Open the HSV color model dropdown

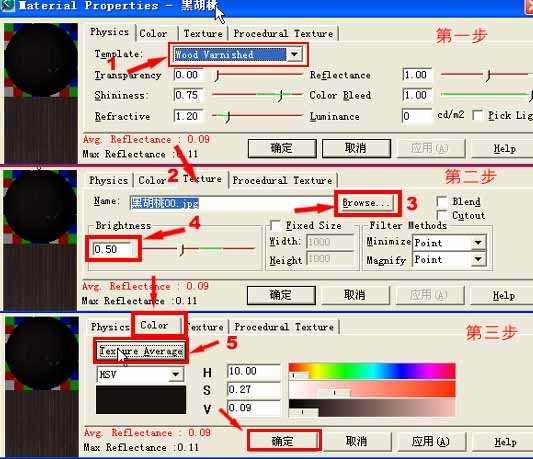pos(141,374)
